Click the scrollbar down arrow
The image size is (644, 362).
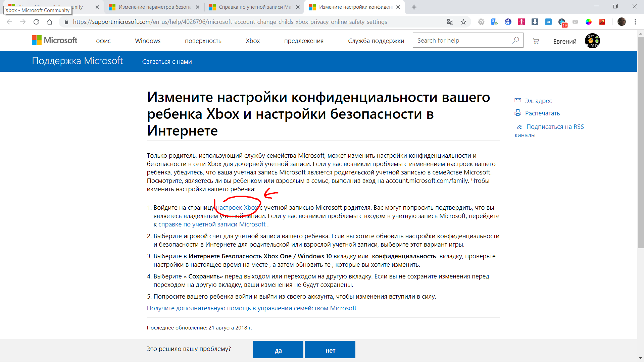click(x=641, y=358)
